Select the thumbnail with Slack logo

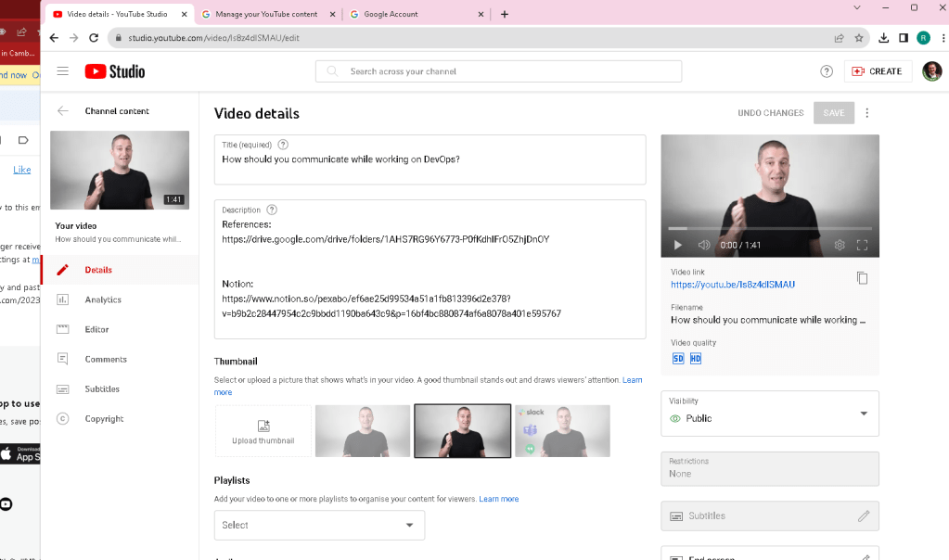pos(562,430)
